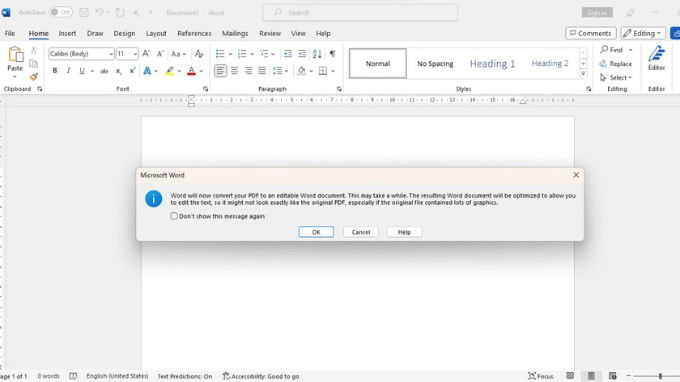Apply text highlight color
The height and width of the screenshot is (382, 680).
[170, 71]
